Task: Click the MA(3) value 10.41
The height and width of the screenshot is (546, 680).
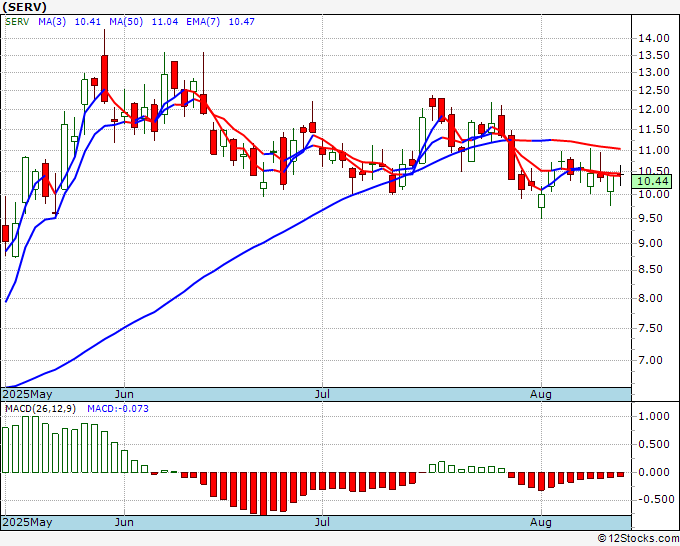Action: tap(88, 22)
